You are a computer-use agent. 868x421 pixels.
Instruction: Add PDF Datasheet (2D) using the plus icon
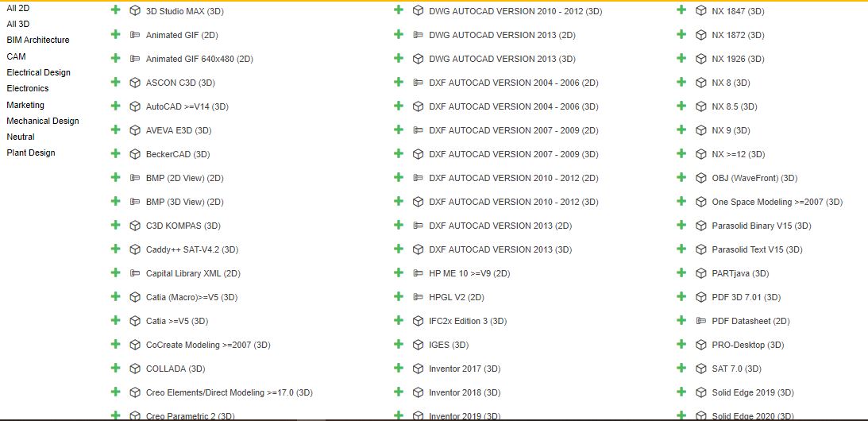tap(681, 319)
